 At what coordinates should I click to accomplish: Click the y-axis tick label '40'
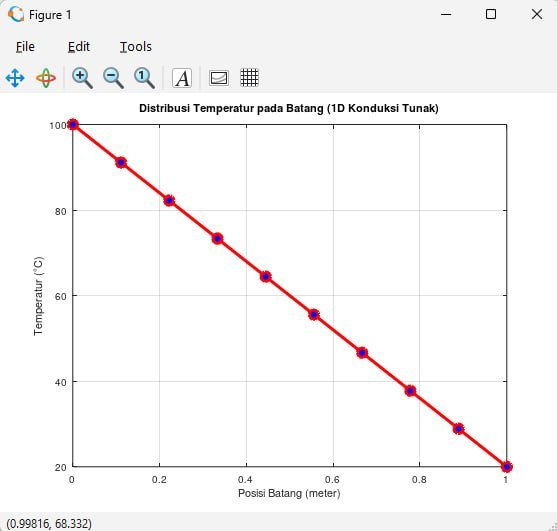click(61, 382)
